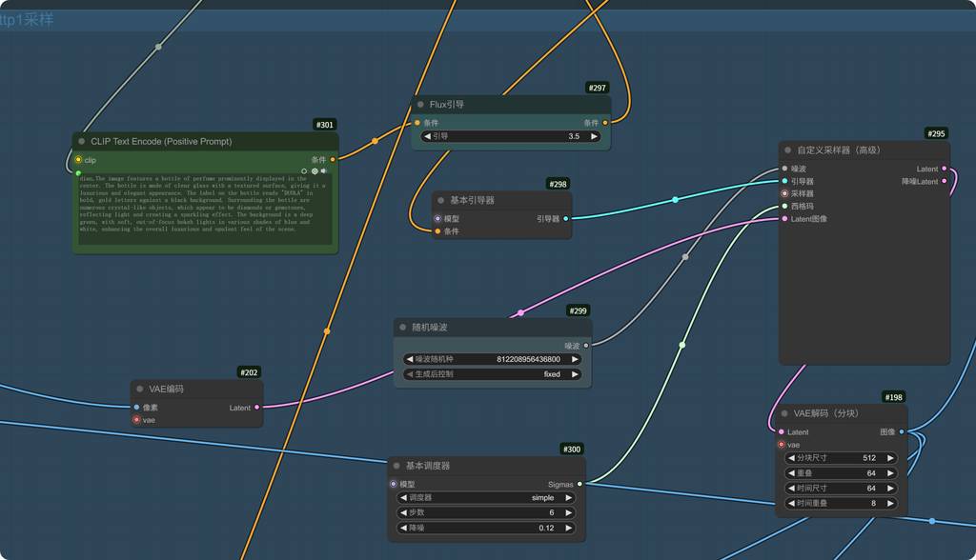Click the #295 node ID badge
Viewport: 976px width, 560px height.
tap(936, 133)
